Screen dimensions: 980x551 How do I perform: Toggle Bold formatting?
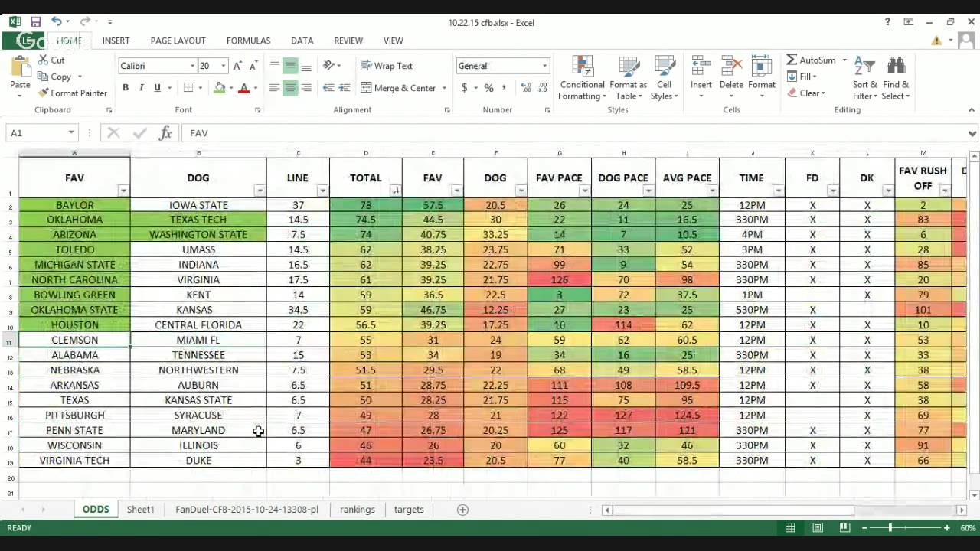(126, 88)
